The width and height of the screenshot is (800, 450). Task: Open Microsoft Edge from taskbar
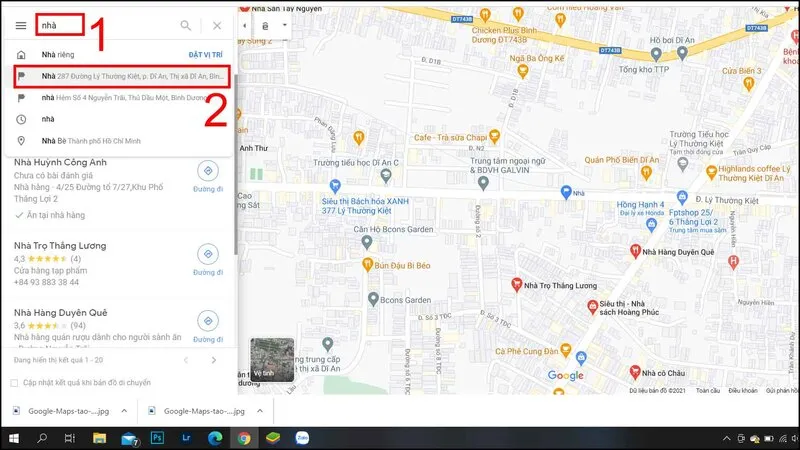click(215, 438)
